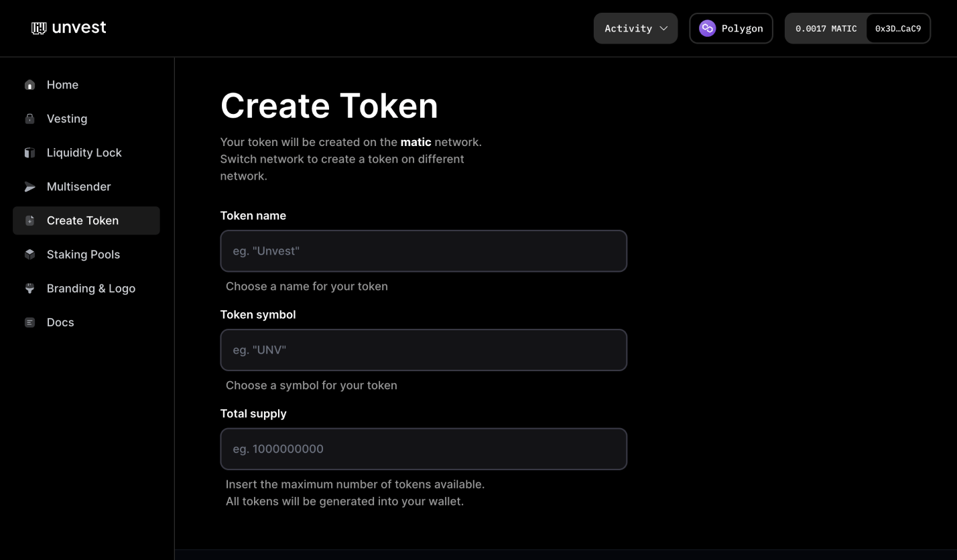Click the 0x3D…CaC9 wallet address
The width and height of the screenshot is (957, 560).
point(898,28)
